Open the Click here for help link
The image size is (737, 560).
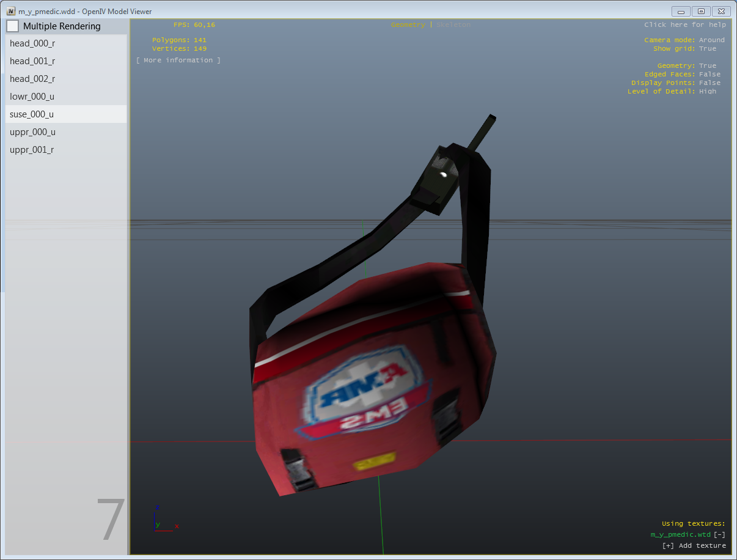684,25
